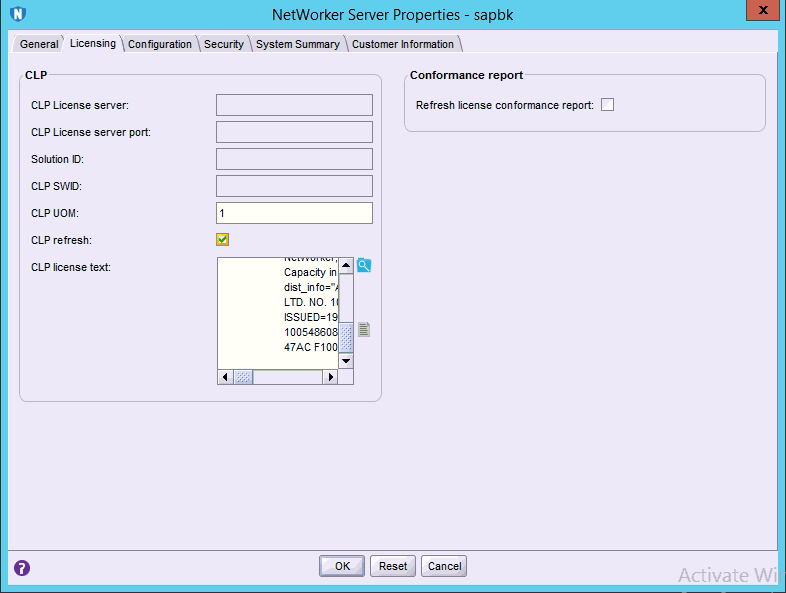Switch to the General tab
This screenshot has height=593, width=786.
[x=39, y=44]
